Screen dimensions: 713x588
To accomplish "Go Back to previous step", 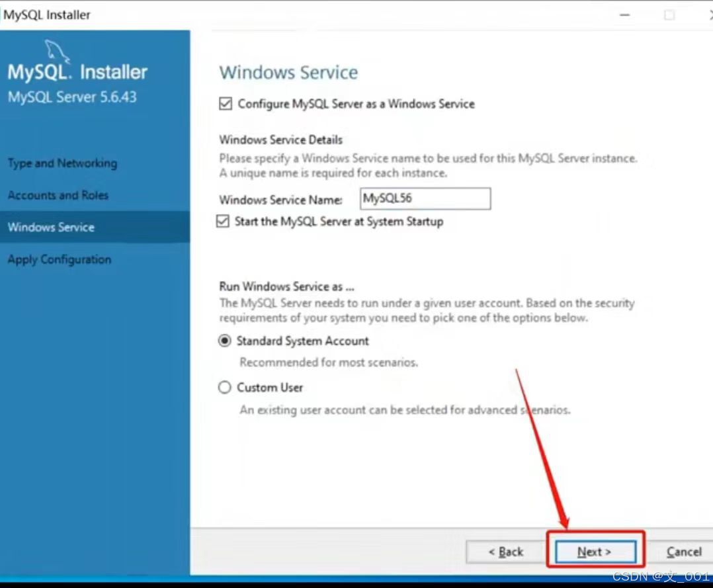I will coord(506,552).
